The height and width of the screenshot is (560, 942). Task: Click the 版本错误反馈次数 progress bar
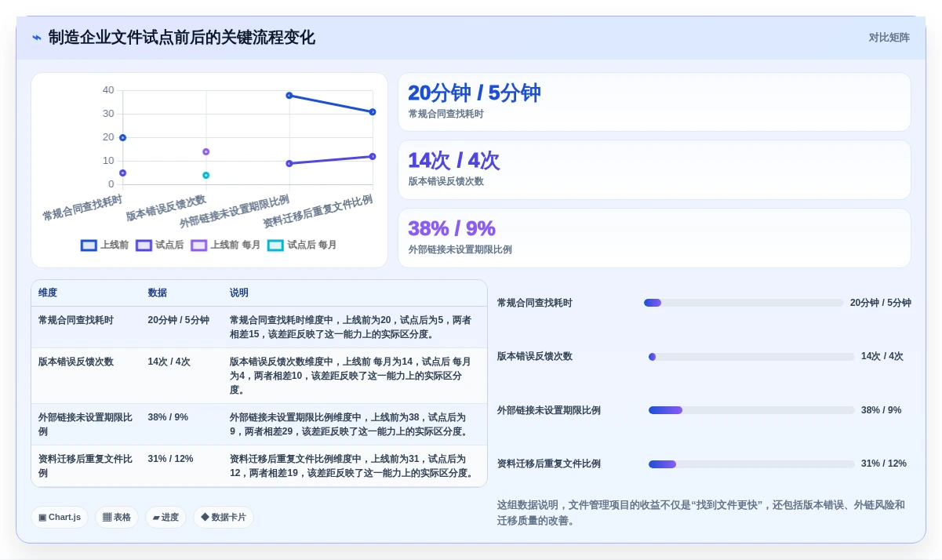(751, 357)
